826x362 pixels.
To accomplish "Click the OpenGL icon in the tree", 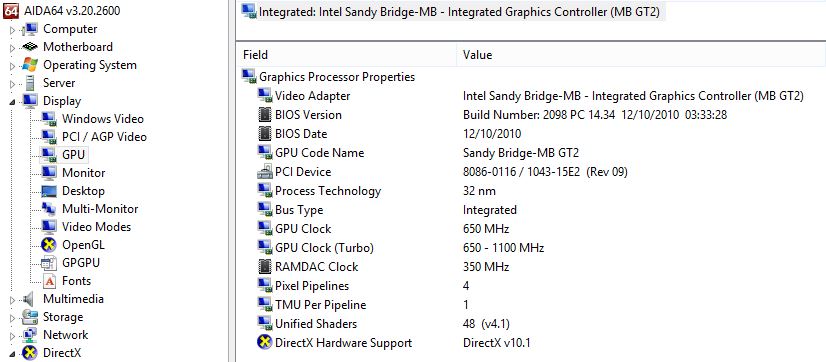I will coord(49,245).
